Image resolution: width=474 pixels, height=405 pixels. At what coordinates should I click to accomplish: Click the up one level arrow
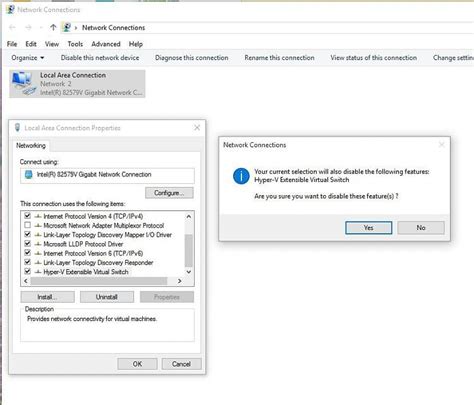[53, 27]
